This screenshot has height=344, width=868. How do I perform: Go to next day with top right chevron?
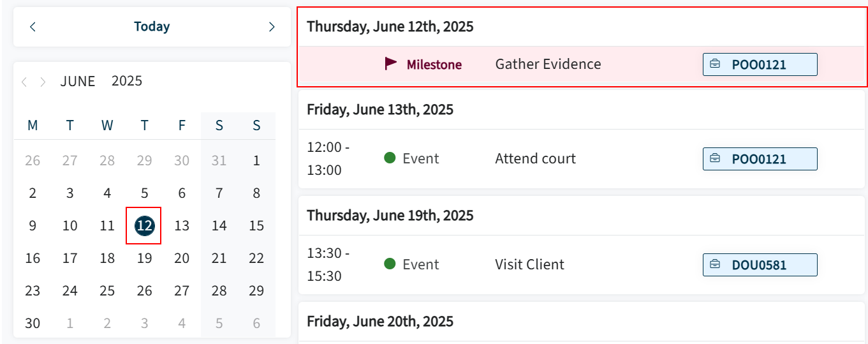(x=272, y=27)
